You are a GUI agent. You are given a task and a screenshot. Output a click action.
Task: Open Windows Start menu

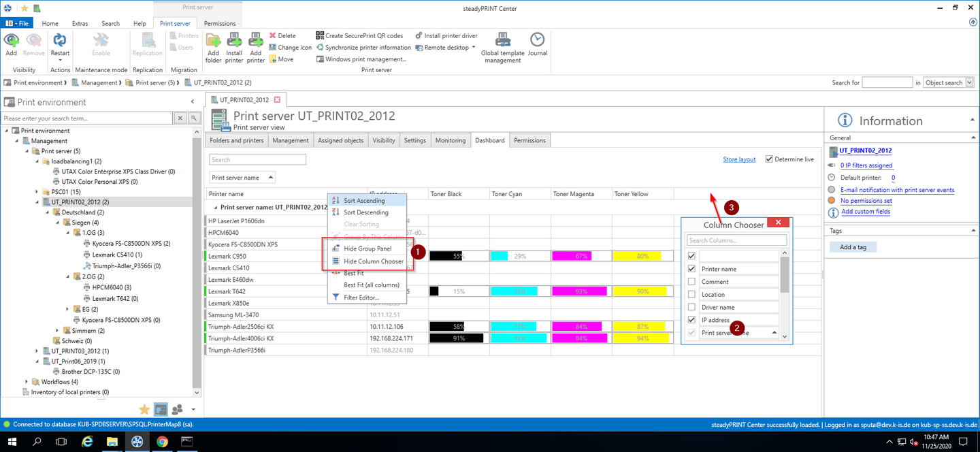point(12,441)
